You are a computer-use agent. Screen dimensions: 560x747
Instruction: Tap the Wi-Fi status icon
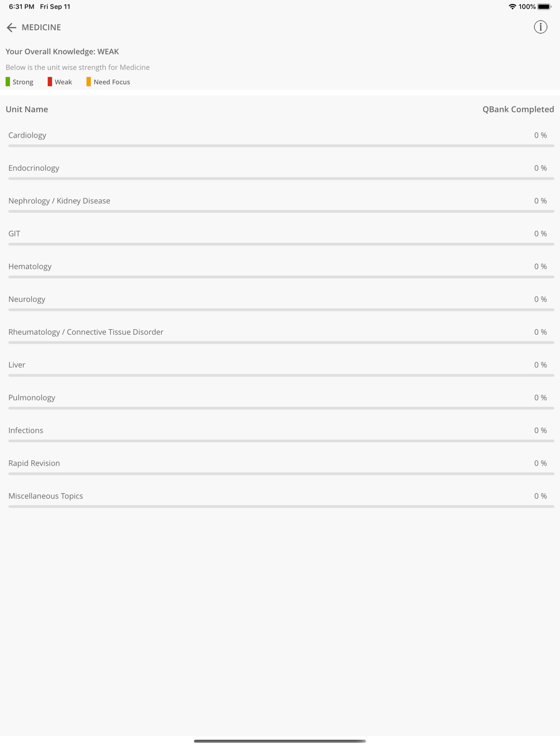(x=512, y=7)
